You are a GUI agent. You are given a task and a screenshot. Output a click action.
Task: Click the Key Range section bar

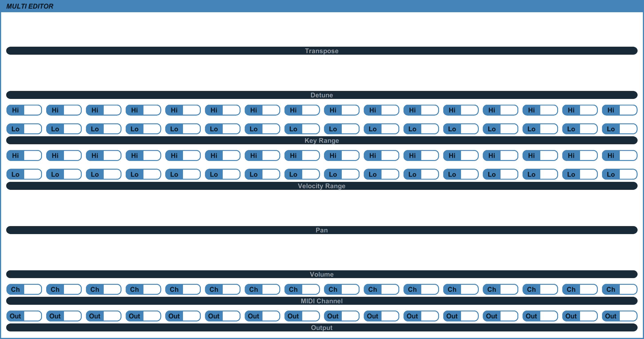pyautogui.click(x=322, y=140)
